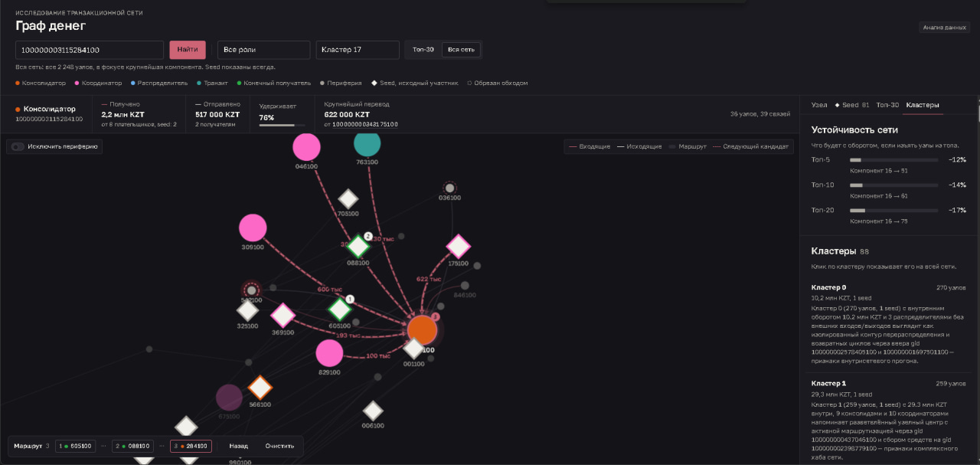Viewport: 980px width, 465px height.
Task: Click the Консолидатор legend entry
Action: [41, 83]
